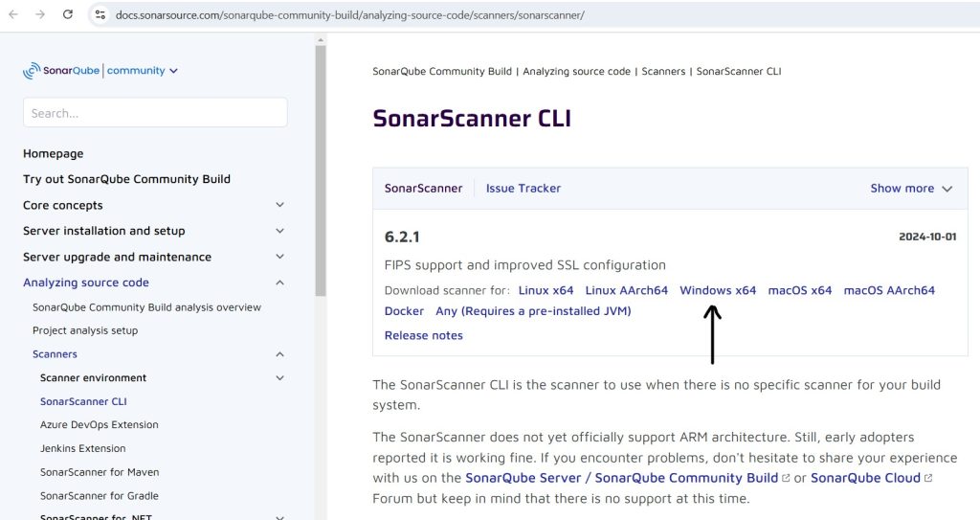Open Try out SonarQube Community Build
The height and width of the screenshot is (520, 980).
point(127,179)
